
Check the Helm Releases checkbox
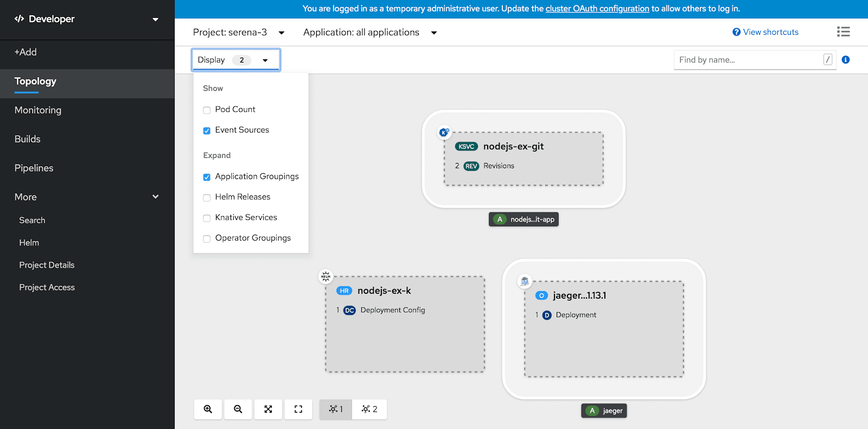pos(207,198)
